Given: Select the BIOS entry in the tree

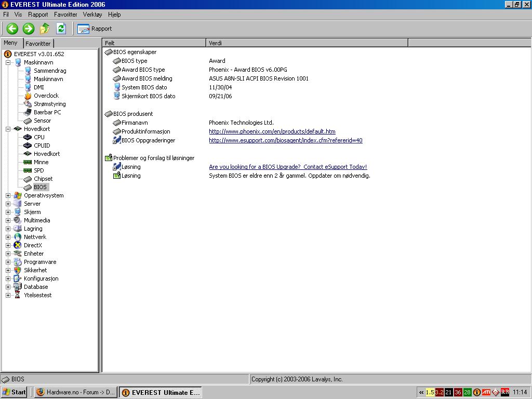Looking at the screenshot, I should tap(40, 187).
